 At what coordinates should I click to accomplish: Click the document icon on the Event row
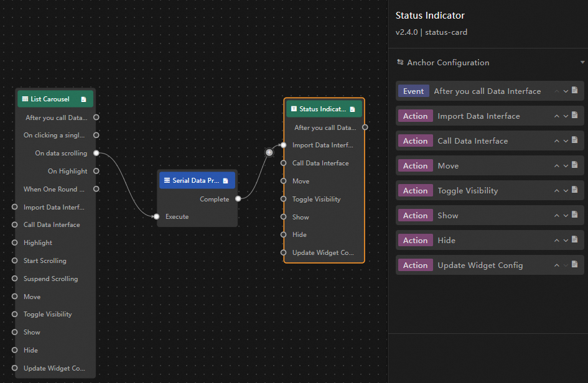click(574, 91)
